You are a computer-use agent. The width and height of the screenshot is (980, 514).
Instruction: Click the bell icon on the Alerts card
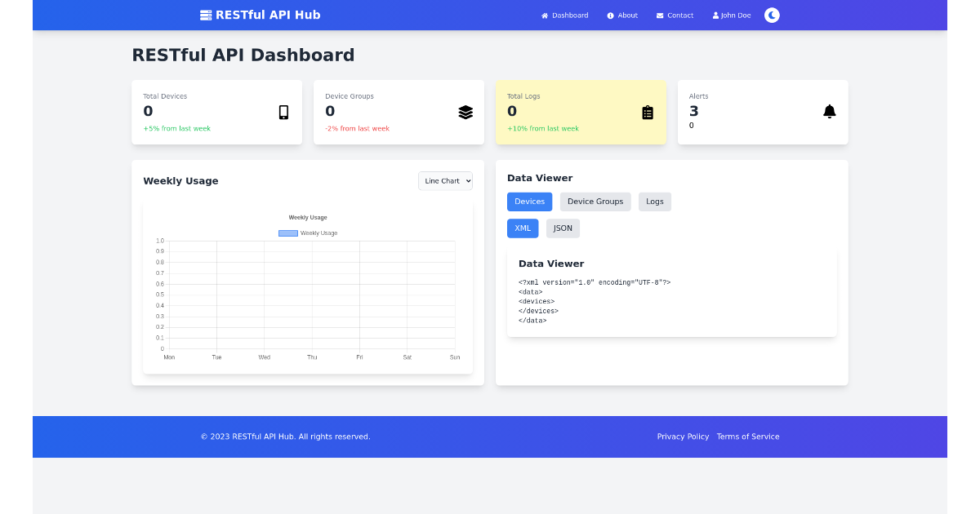[x=830, y=111]
